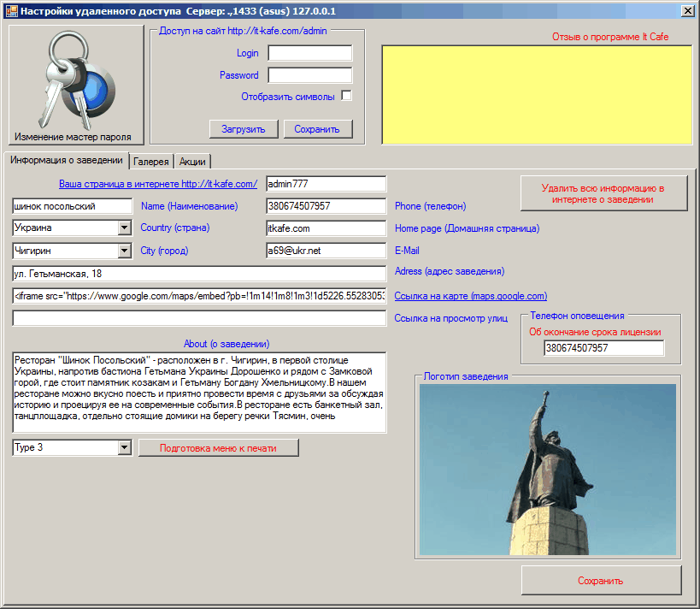Open the Ссылка на карте maps.google.com link

tap(471, 296)
